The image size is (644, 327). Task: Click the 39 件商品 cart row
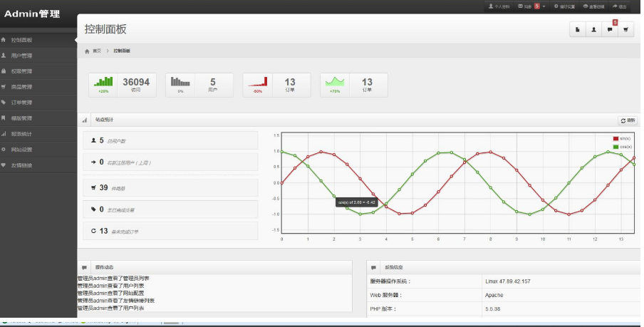pyautogui.click(x=170, y=188)
